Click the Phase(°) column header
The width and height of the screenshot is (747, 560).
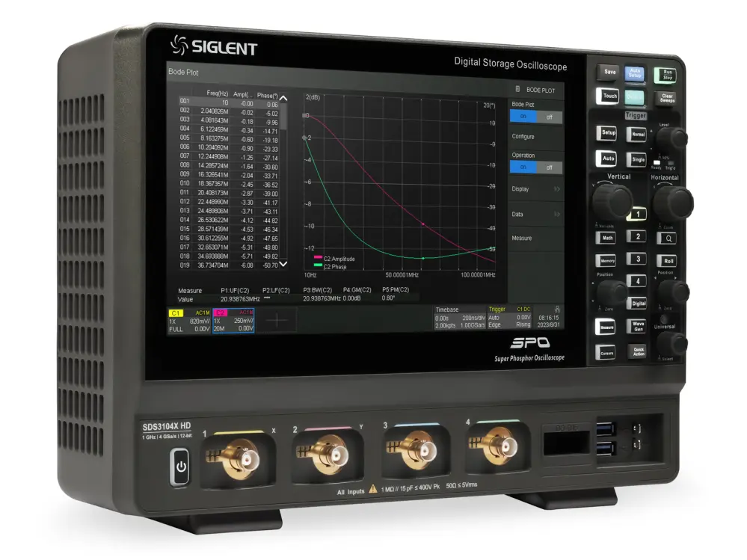pyautogui.click(x=267, y=95)
